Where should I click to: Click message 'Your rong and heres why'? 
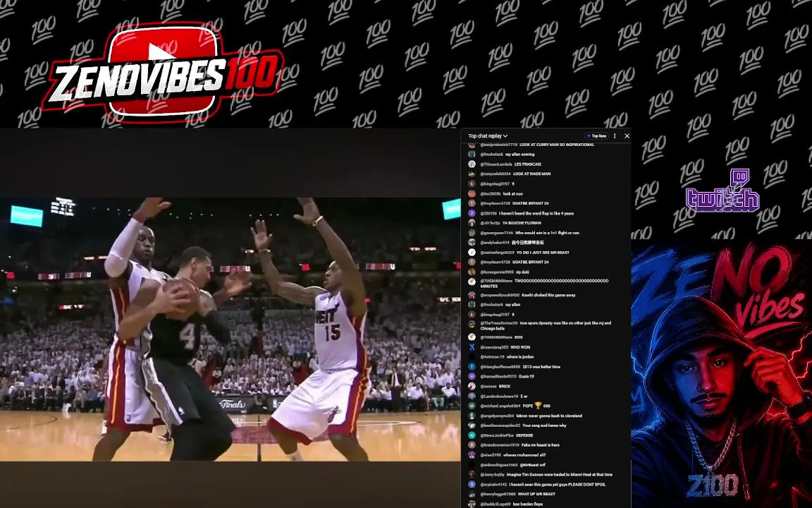click(x=544, y=425)
